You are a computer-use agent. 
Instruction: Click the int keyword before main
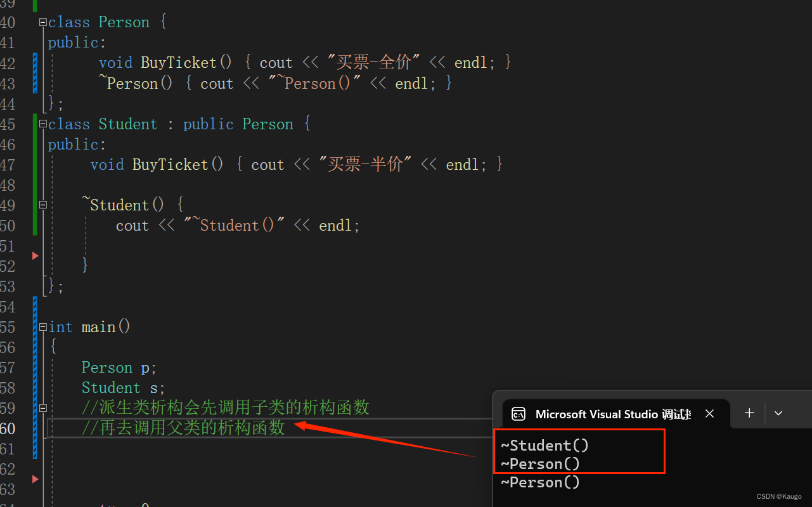coord(61,327)
